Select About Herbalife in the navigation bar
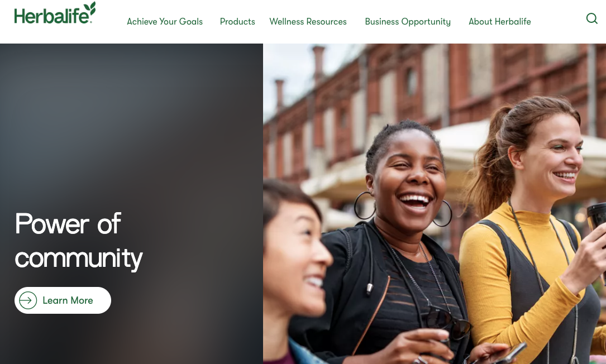606x364 pixels. pos(500,22)
